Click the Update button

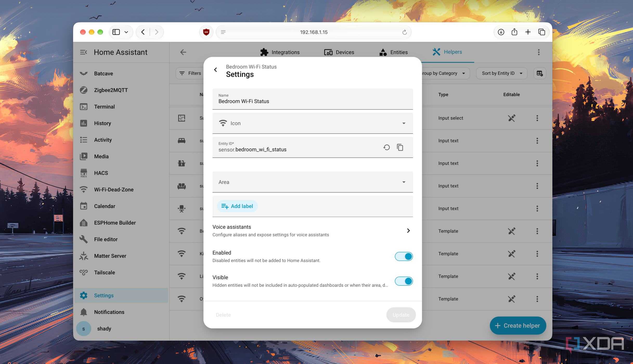(x=401, y=315)
